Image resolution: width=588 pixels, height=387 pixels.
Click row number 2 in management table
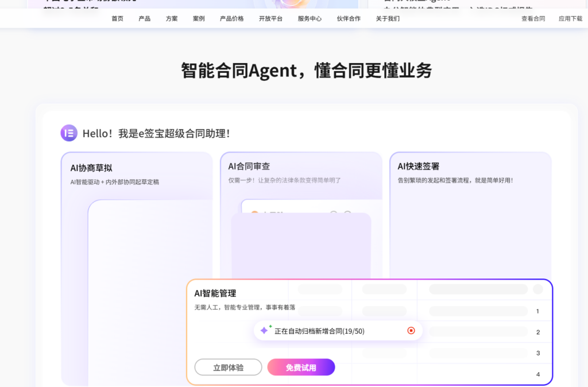point(538,332)
